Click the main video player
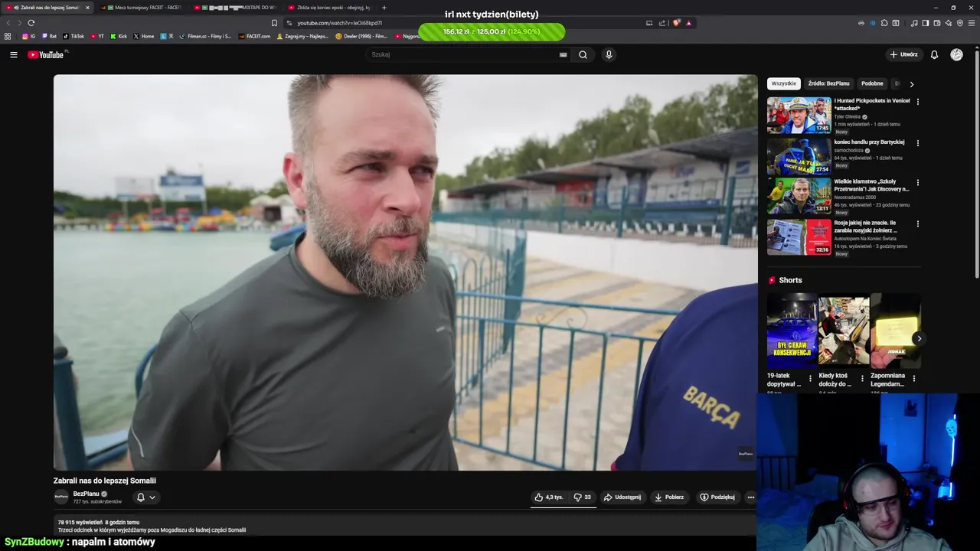Viewport: 980px width, 551px height. [405, 272]
